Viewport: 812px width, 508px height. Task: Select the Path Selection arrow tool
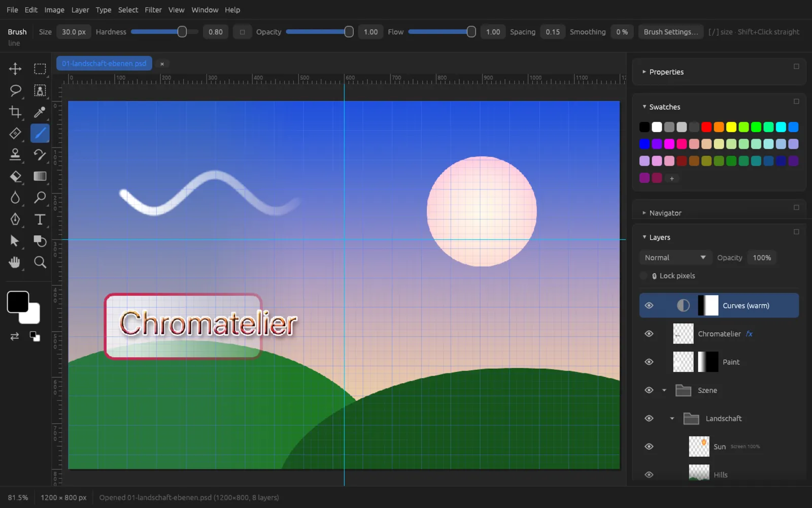click(x=15, y=241)
